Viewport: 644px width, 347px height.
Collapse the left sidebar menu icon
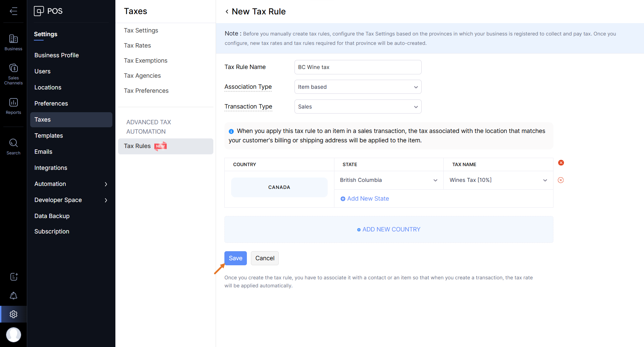(x=13, y=11)
